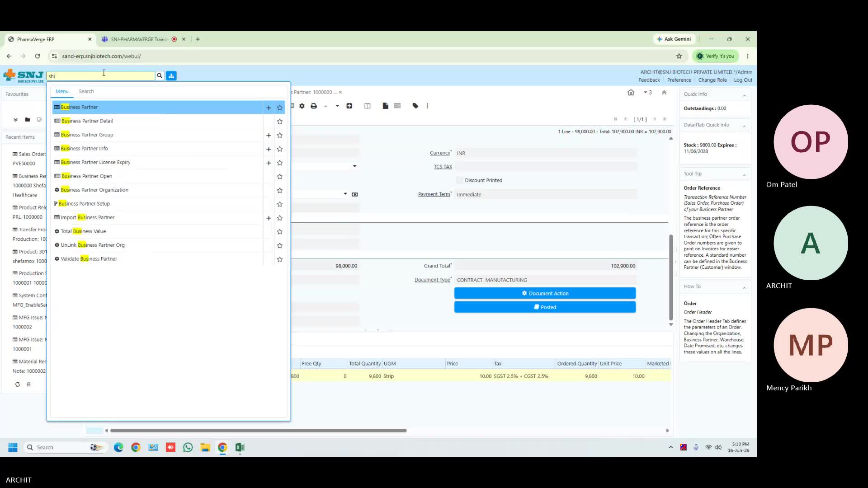The width and height of the screenshot is (868, 488).
Task: Favourite star for Business Partner Detail
Action: 280,122
